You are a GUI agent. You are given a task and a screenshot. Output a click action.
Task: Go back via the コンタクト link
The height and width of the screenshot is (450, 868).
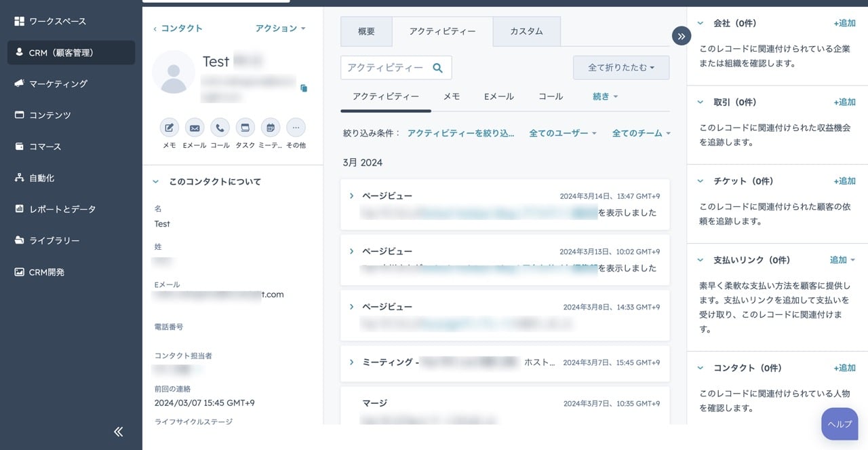(178, 29)
